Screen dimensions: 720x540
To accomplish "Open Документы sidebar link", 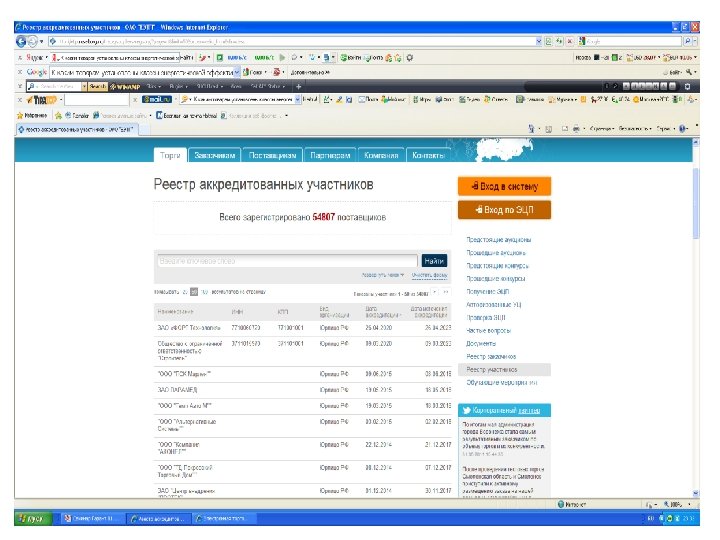I will click(x=481, y=343).
